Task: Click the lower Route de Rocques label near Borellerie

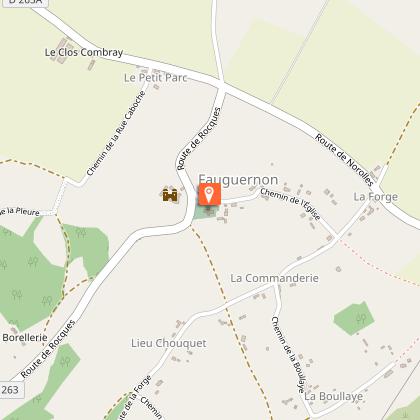Action: (48, 349)
